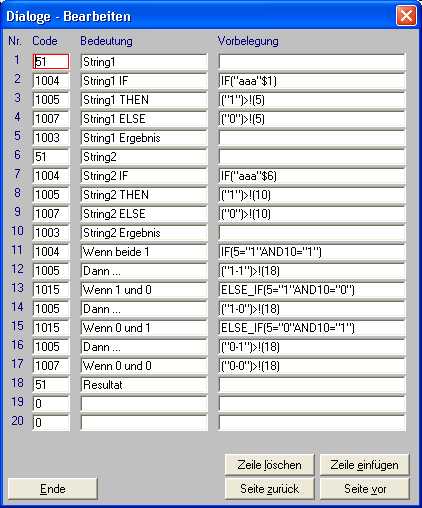Click Vorbelegung field with ("0-0")>!(18)
Screen dimensions: 422x508
(x=312, y=366)
